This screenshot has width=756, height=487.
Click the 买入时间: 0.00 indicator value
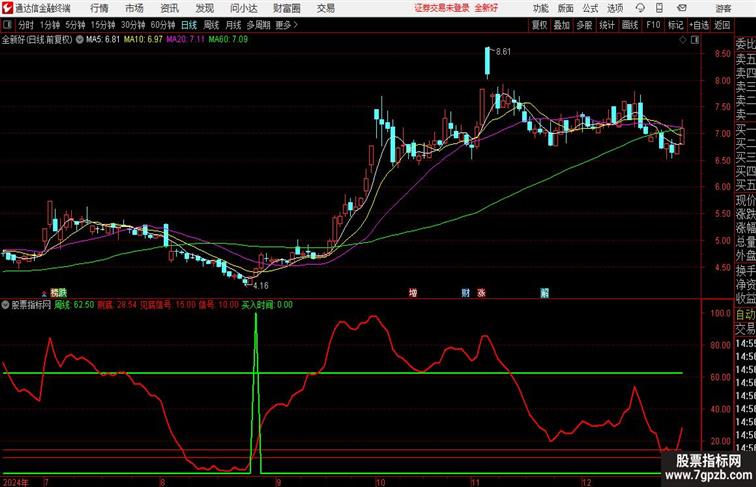coord(267,305)
